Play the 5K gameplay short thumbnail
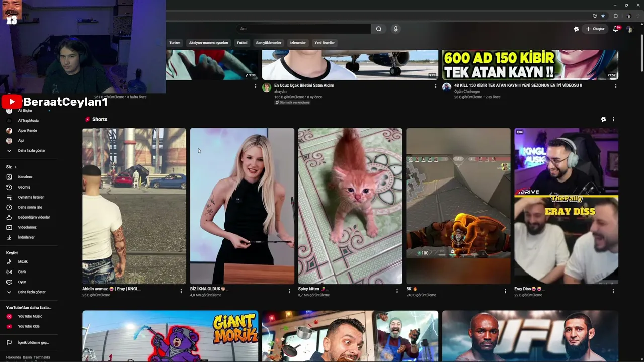The width and height of the screenshot is (644, 362). coord(458,206)
